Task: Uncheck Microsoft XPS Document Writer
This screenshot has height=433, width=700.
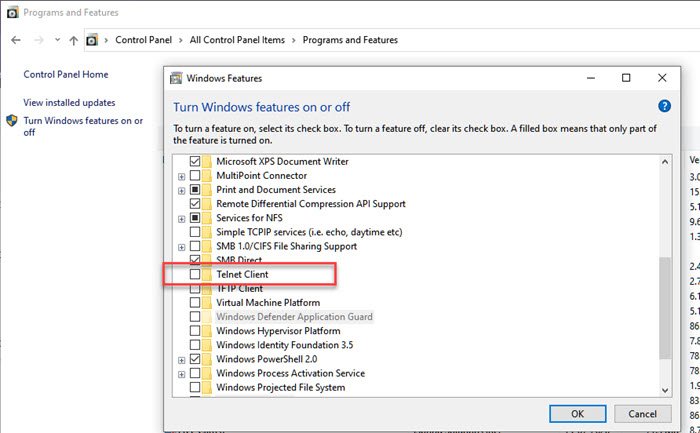Action: pos(195,161)
